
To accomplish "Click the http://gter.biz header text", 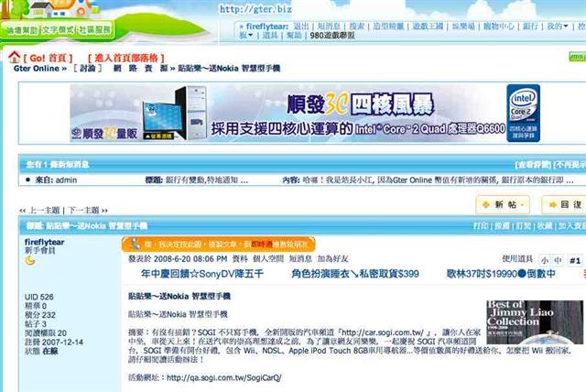I will coord(255,9).
